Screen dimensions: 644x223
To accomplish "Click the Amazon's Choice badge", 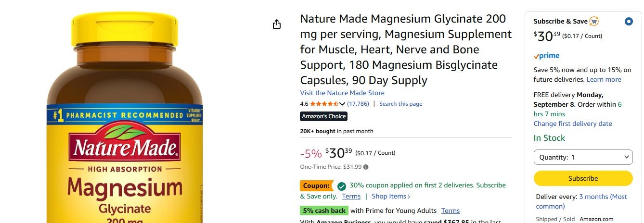I will click(x=323, y=116).
